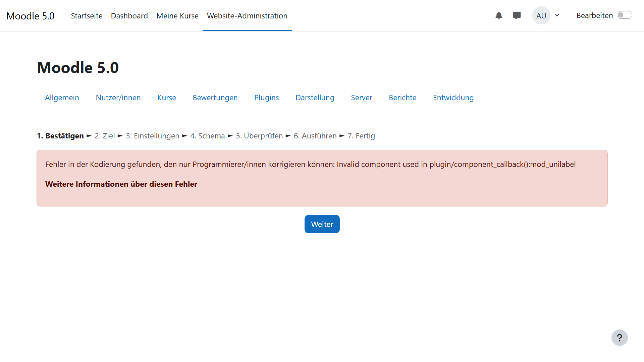
Task: Switch to the Kurse tab
Action: click(166, 98)
